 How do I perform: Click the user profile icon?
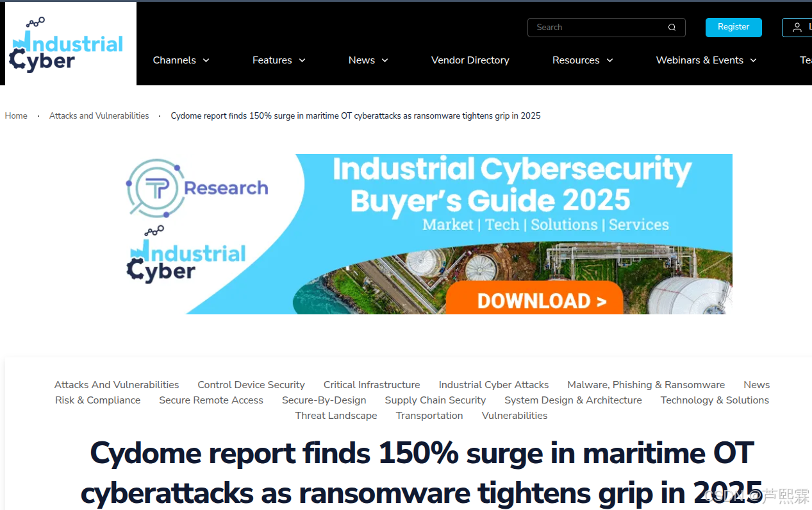coord(797,28)
